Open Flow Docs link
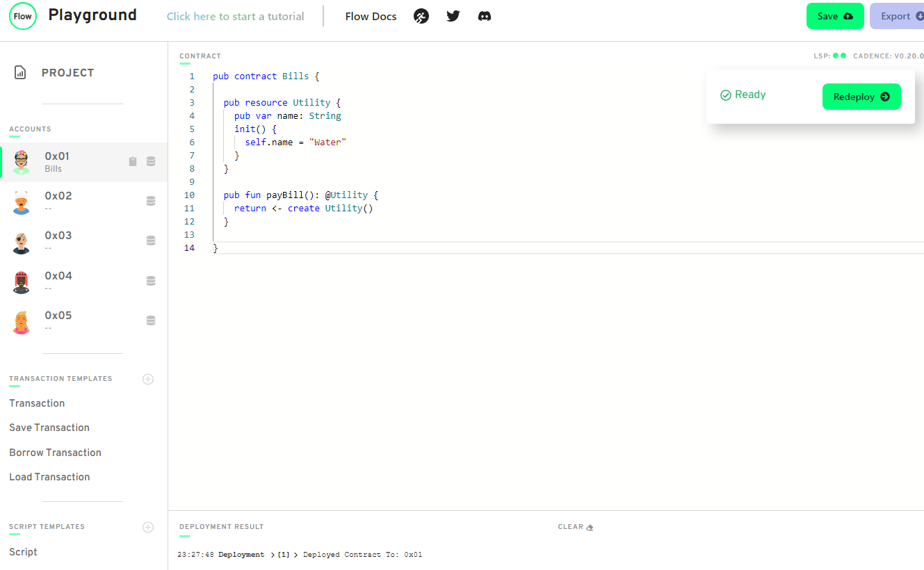Screen dimensions: 924x570 (371, 16)
